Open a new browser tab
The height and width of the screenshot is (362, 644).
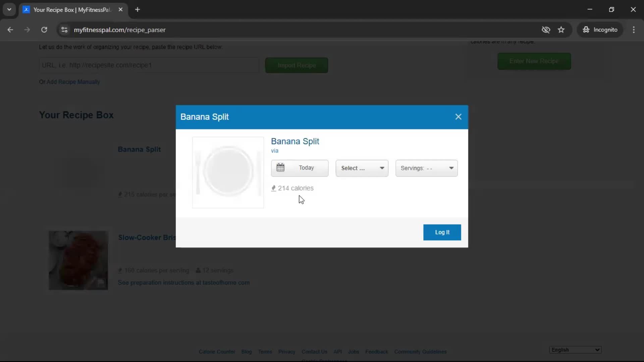click(x=138, y=9)
